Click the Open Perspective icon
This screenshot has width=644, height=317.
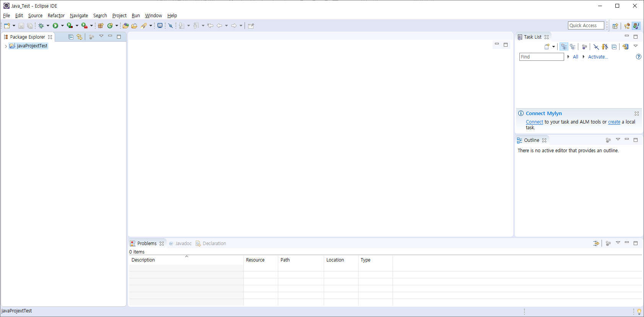615,26
